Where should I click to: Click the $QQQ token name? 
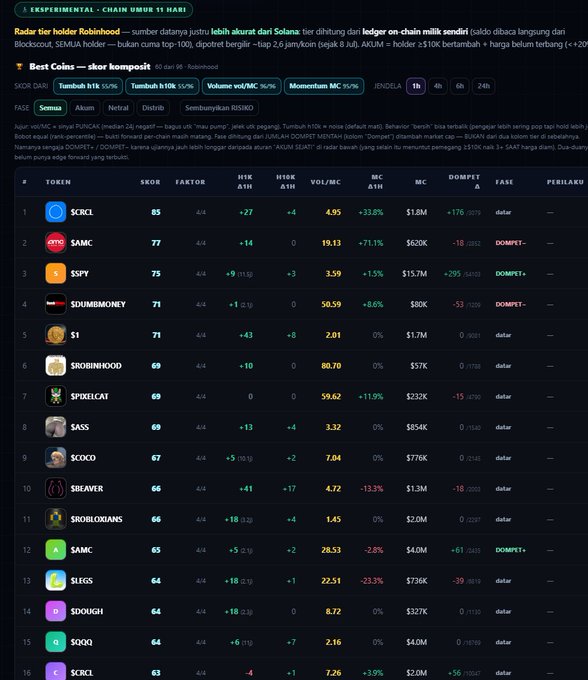(x=82, y=642)
